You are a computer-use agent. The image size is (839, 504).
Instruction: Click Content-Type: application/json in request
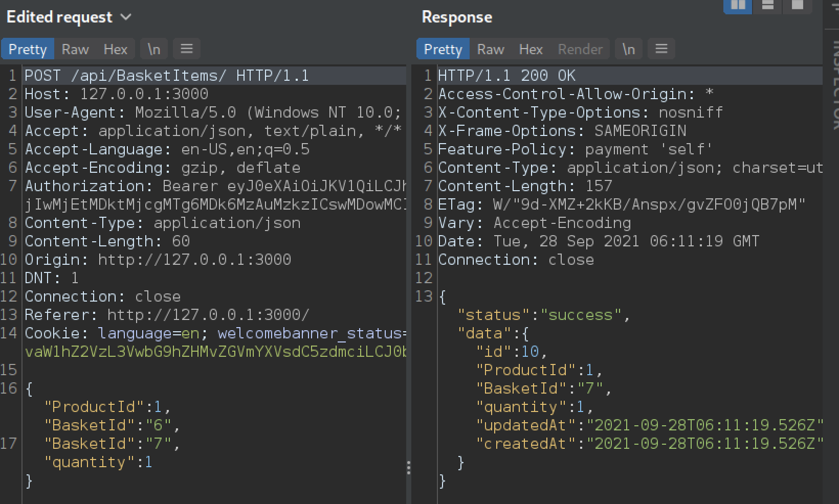click(163, 223)
